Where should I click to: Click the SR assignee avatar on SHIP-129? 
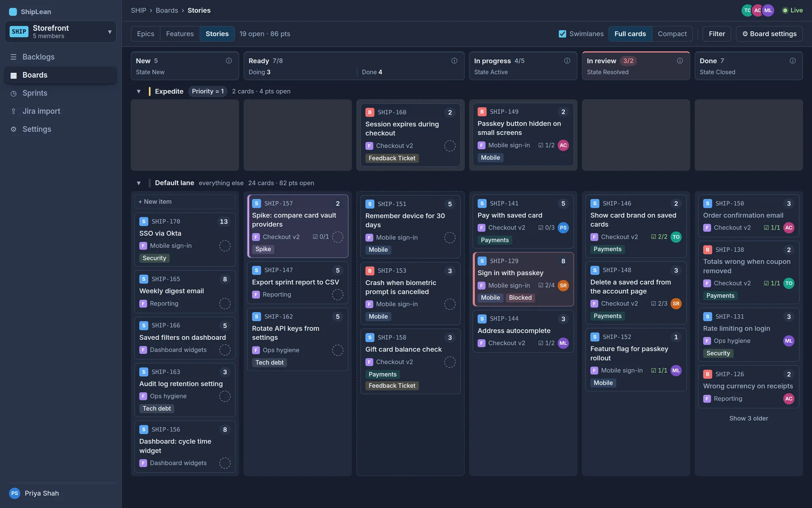pyautogui.click(x=563, y=286)
